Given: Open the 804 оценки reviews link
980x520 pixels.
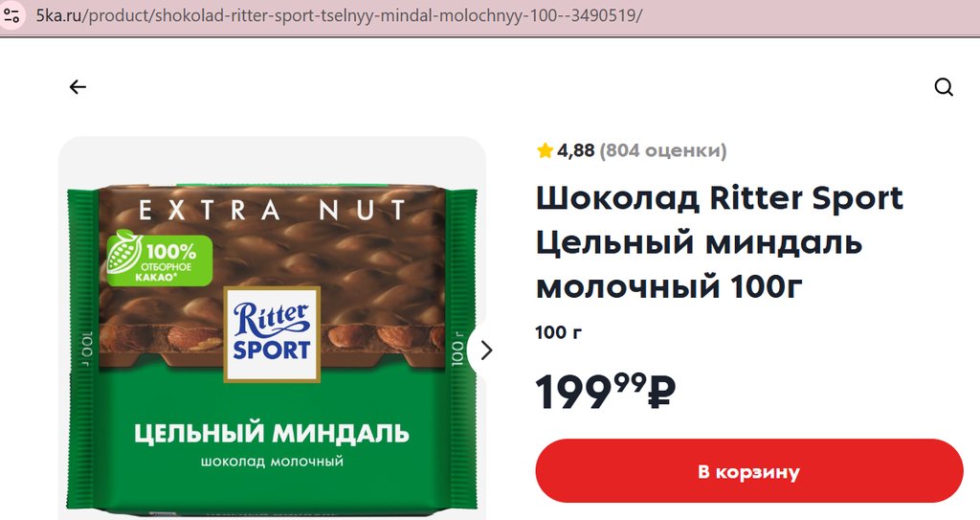Looking at the screenshot, I should (x=662, y=150).
